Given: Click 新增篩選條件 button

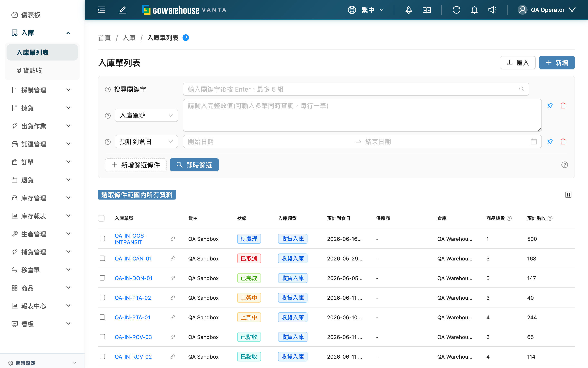Looking at the screenshot, I should click(136, 165).
